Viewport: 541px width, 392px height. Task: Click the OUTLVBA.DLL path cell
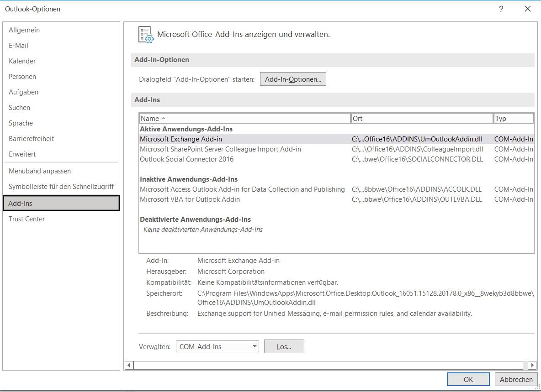(x=417, y=199)
